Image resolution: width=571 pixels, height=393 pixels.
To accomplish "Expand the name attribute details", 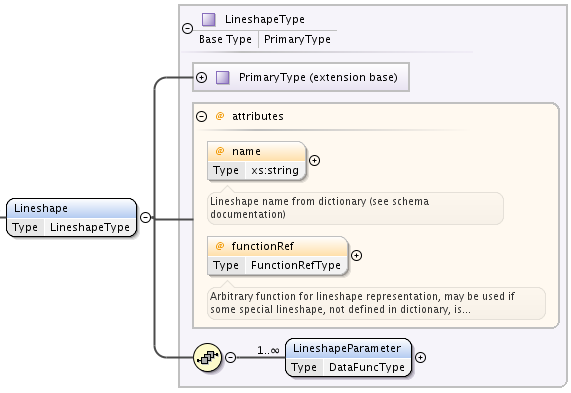I will click(x=314, y=161).
